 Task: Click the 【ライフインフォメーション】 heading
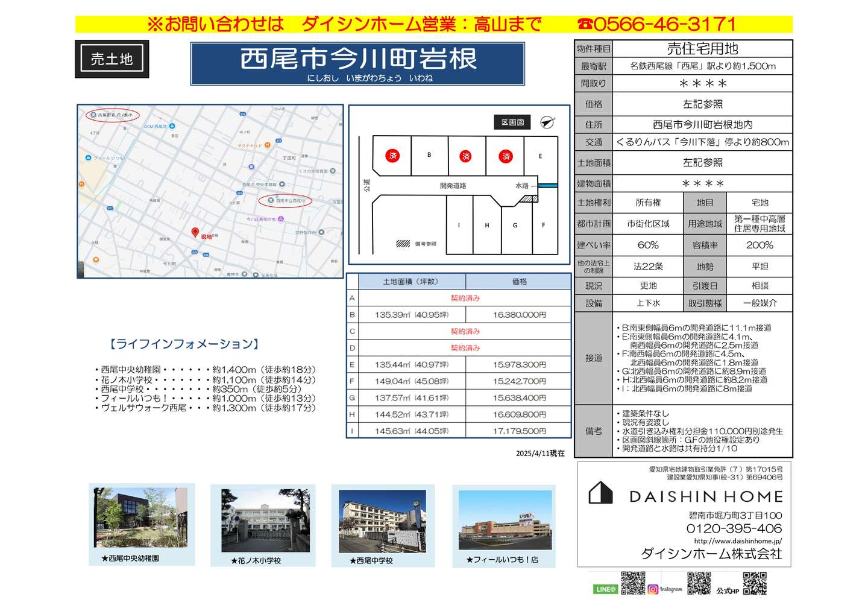click(184, 344)
